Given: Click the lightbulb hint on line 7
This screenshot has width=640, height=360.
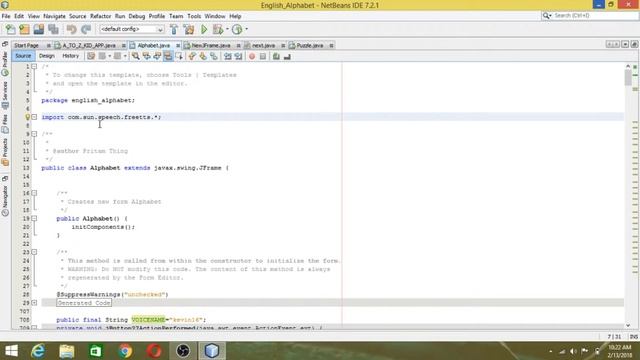Looking at the screenshot, I should tap(27, 117).
